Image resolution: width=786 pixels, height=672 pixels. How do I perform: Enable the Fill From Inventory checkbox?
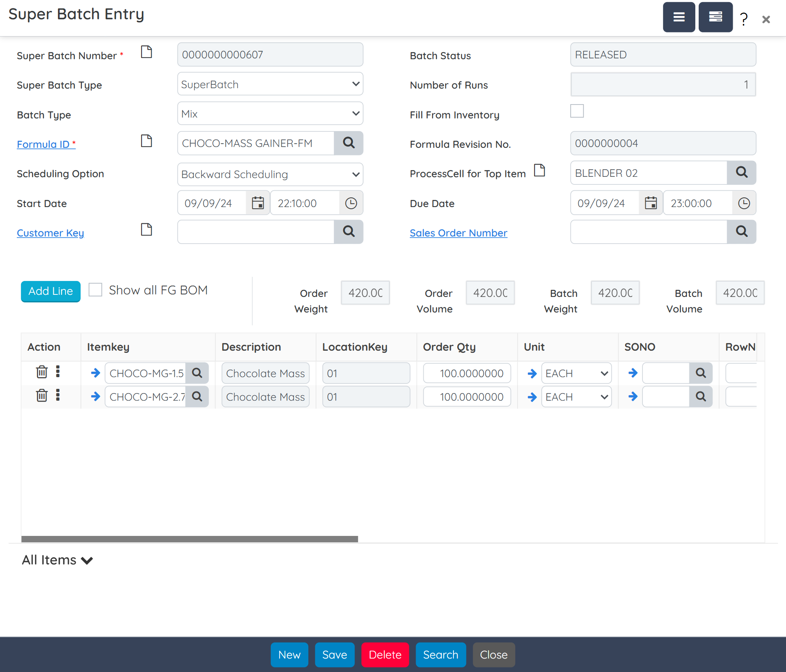577,111
